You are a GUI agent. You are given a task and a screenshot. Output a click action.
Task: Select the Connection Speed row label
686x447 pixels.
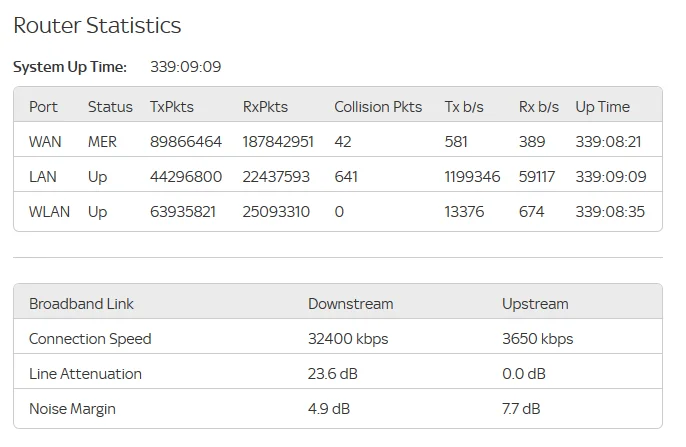(x=90, y=339)
